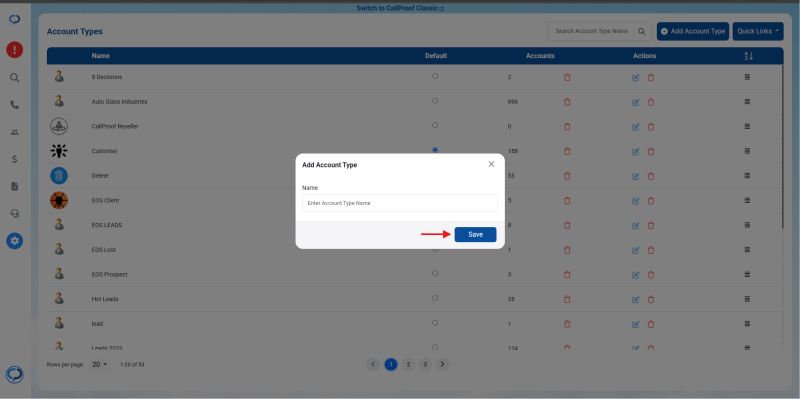The image size is (800, 399).
Task: Delete the lead row account type action
Action: (651, 324)
